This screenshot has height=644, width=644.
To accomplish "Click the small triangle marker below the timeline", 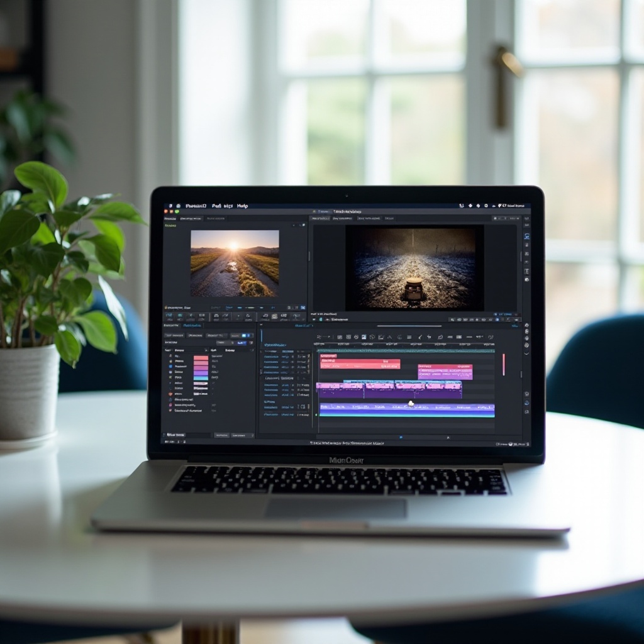I will tap(448, 438).
